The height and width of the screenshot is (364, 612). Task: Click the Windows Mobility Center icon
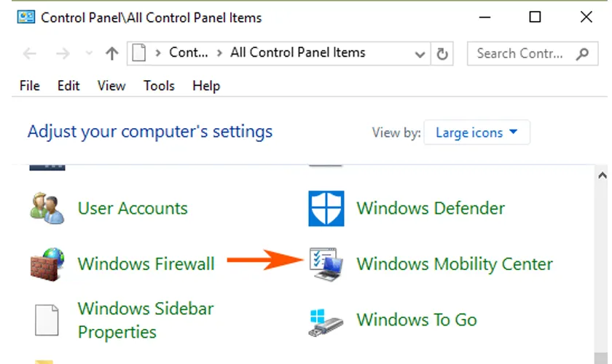[x=326, y=264]
